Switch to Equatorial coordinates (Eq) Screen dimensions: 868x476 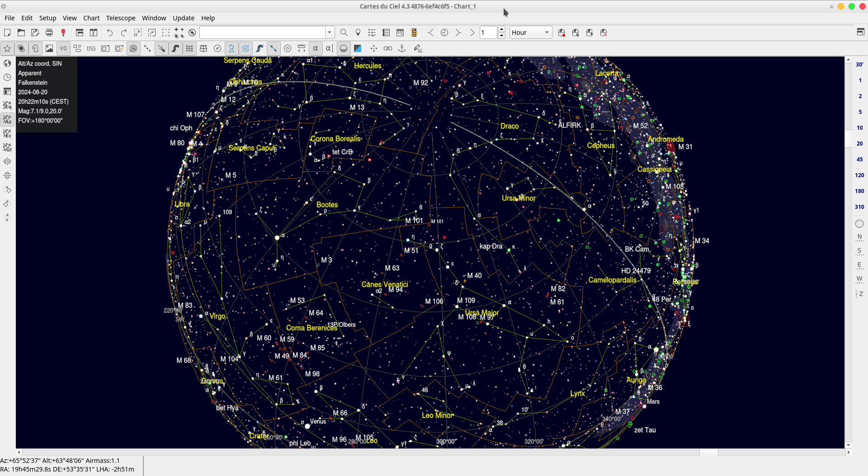click(7, 105)
